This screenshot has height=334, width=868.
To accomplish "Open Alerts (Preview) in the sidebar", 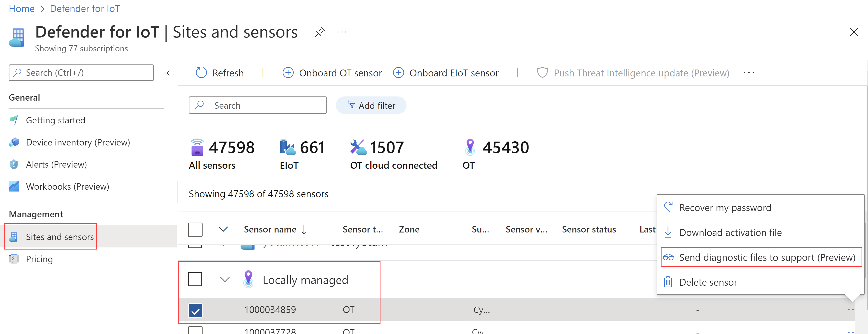I will pos(56,165).
